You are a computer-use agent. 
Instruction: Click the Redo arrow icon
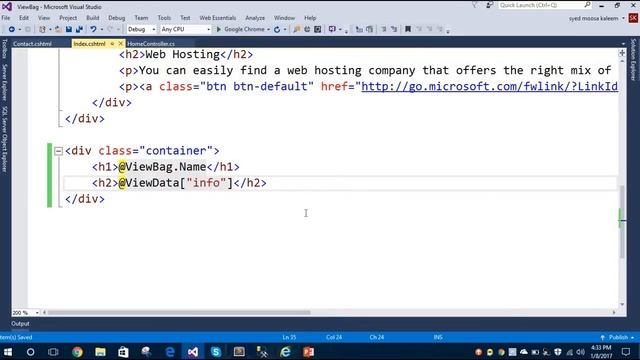coord(110,29)
